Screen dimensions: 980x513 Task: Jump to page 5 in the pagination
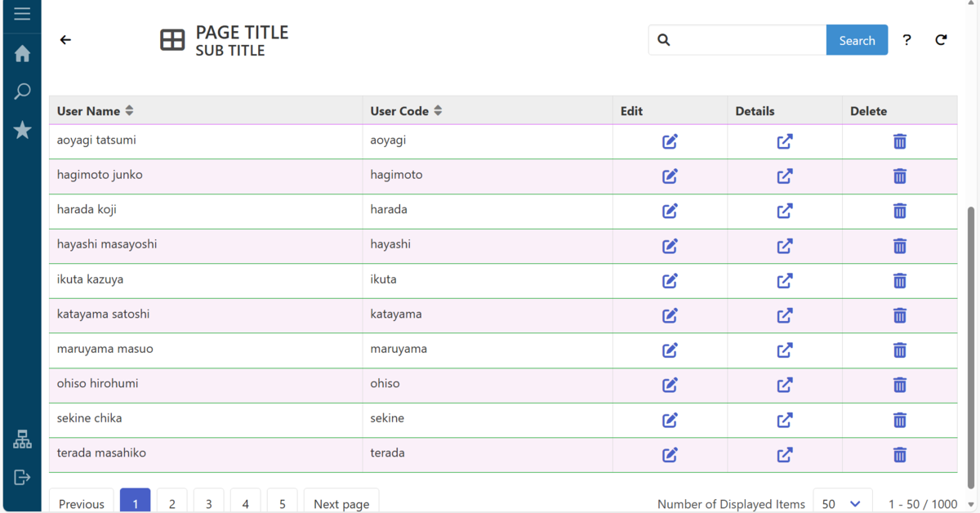point(282,503)
